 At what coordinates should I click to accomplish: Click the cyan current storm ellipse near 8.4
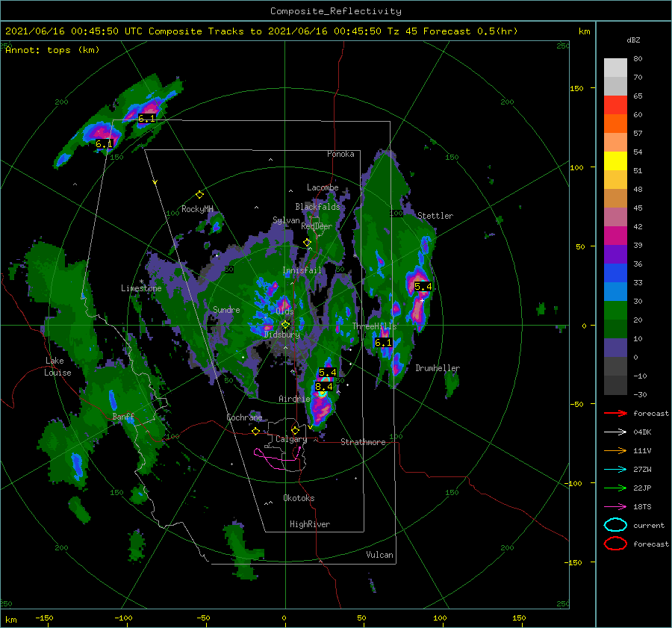click(x=323, y=393)
